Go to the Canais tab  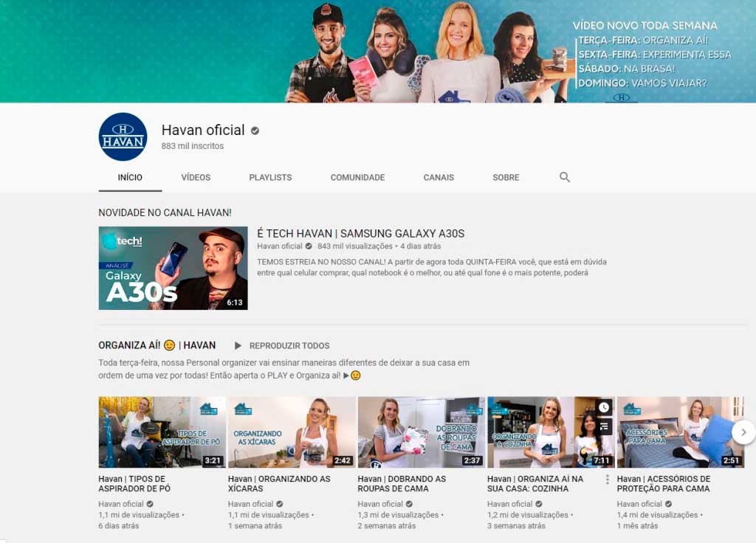pos(439,177)
